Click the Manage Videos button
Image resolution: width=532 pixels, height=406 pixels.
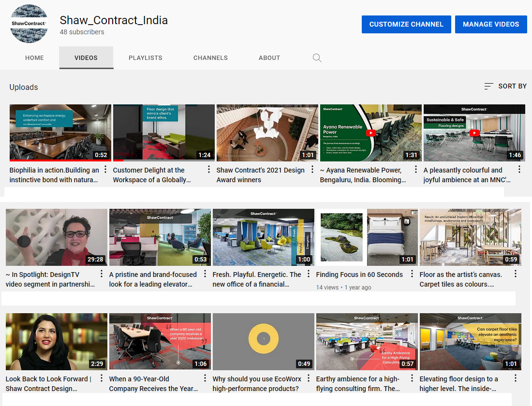pos(490,25)
